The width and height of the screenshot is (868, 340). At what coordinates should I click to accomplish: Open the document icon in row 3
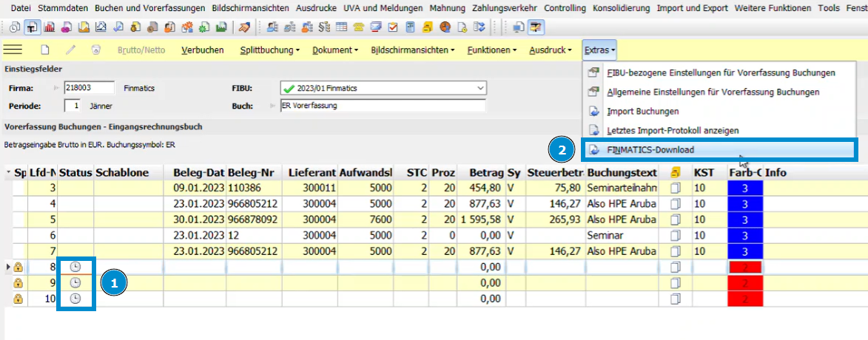(x=674, y=188)
